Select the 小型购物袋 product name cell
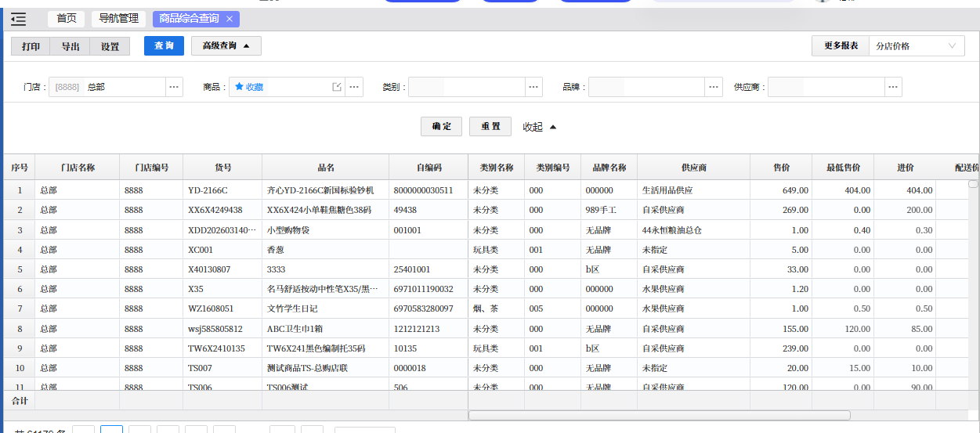 (x=326, y=230)
